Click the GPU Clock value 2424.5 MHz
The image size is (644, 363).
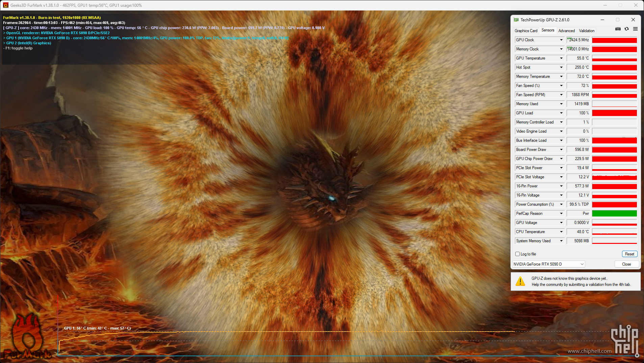[578, 40]
